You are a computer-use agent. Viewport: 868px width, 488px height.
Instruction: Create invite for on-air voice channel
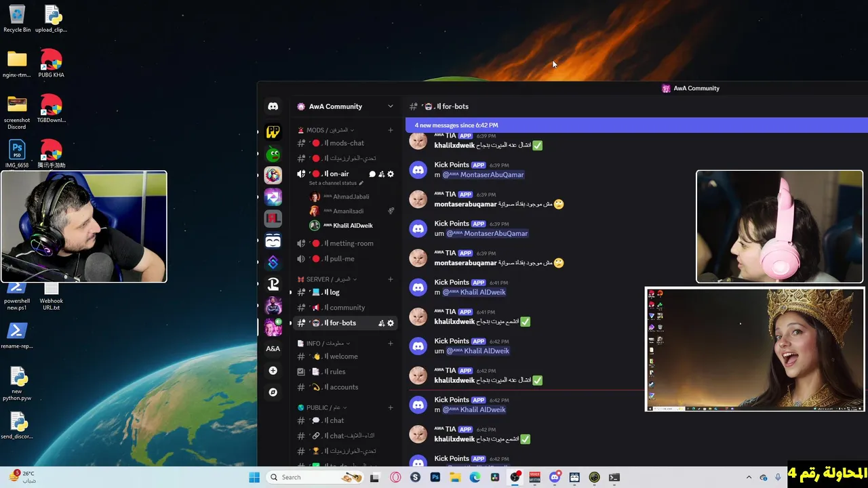pyautogui.click(x=381, y=174)
